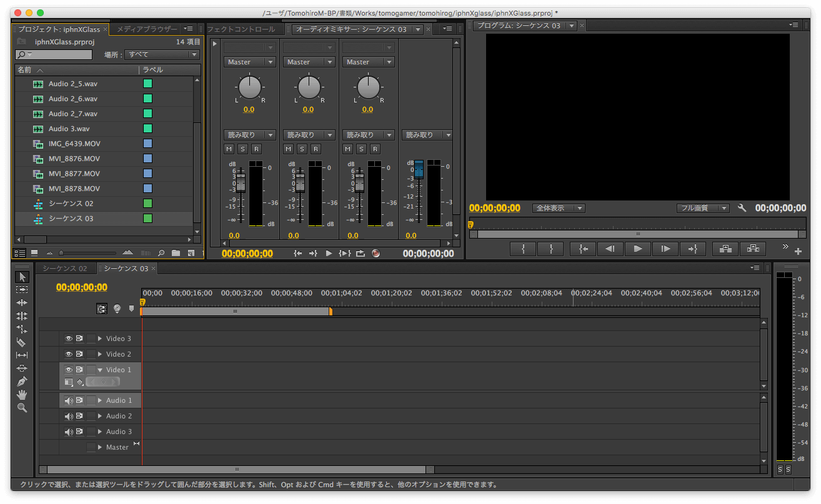The width and height of the screenshot is (821, 504).
Task: Click the record button in audio mixer
Action: coord(376,254)
